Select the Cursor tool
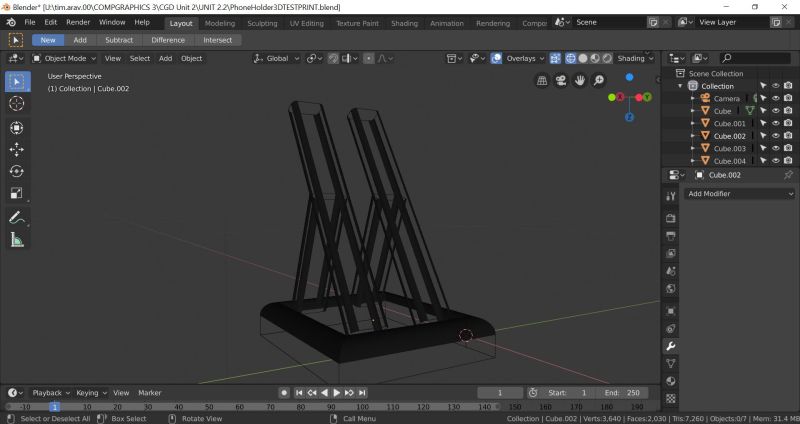This screenshot has width=800, height=424. click(17, 104)
